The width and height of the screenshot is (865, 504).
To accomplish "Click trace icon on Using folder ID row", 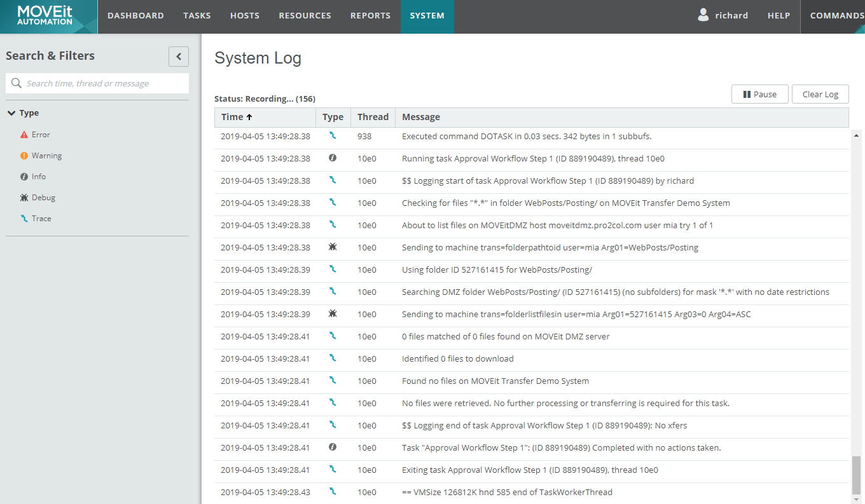I will click(x=332, y=269).
